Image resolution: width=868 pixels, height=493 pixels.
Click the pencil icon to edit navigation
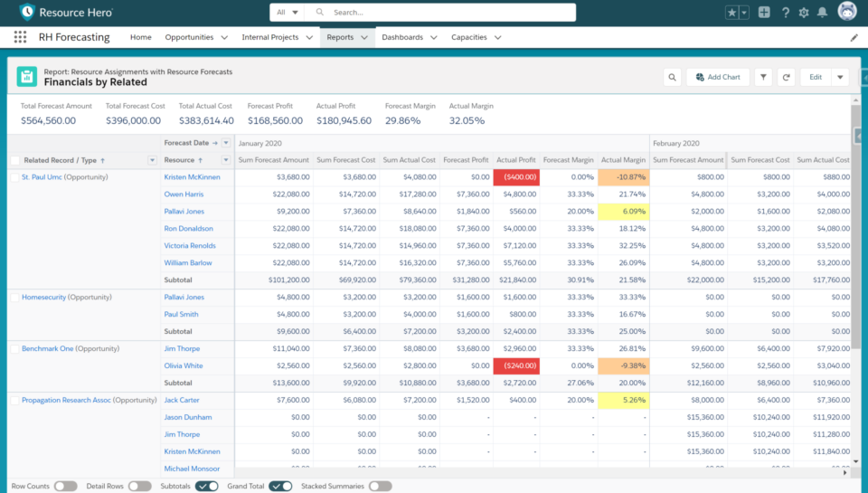point(854,37)
